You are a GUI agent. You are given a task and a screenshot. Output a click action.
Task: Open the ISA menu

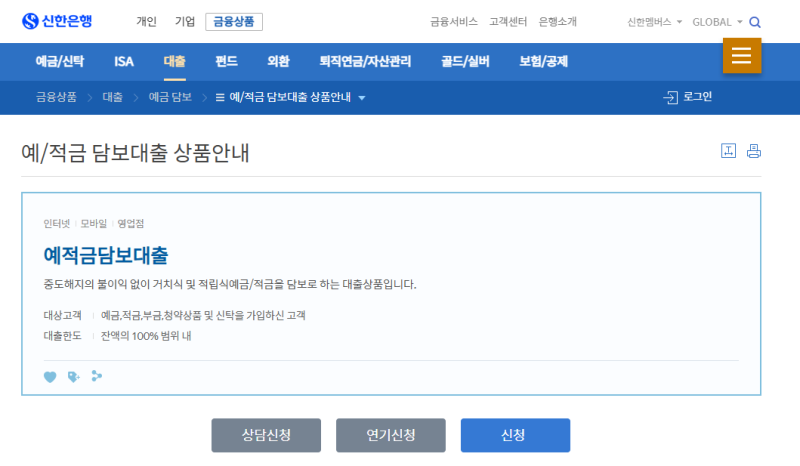pyautogui.click(x=124, y=62)
